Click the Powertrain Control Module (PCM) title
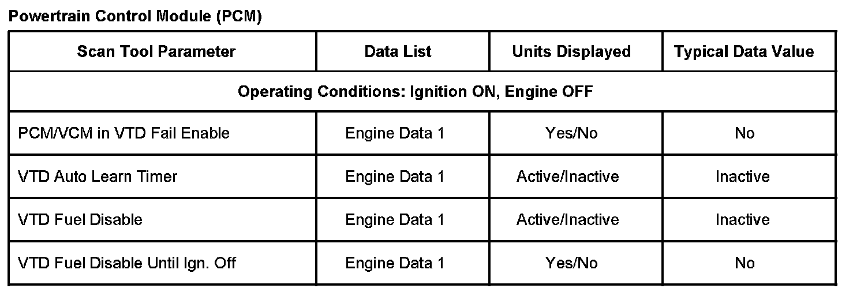The height and width of the screenshot is (292, 868). coord(135,17)
